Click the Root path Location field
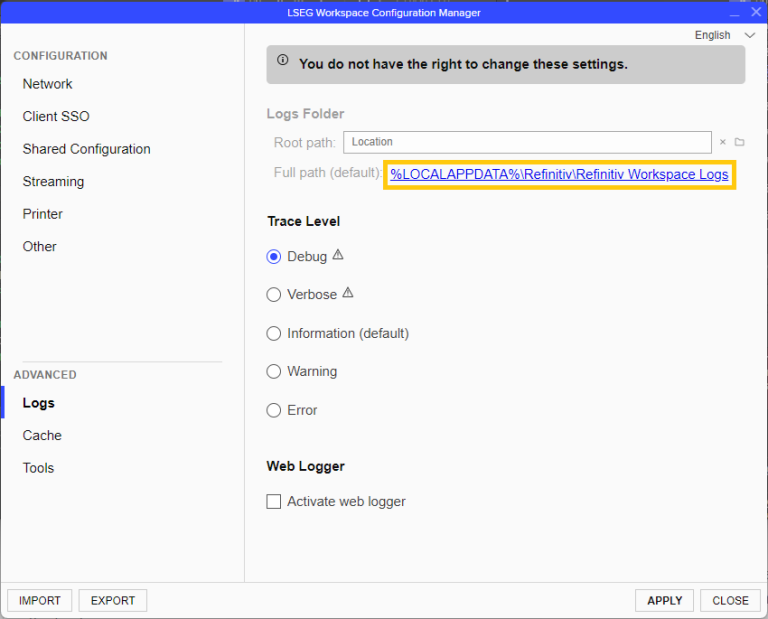 (527, 142)
